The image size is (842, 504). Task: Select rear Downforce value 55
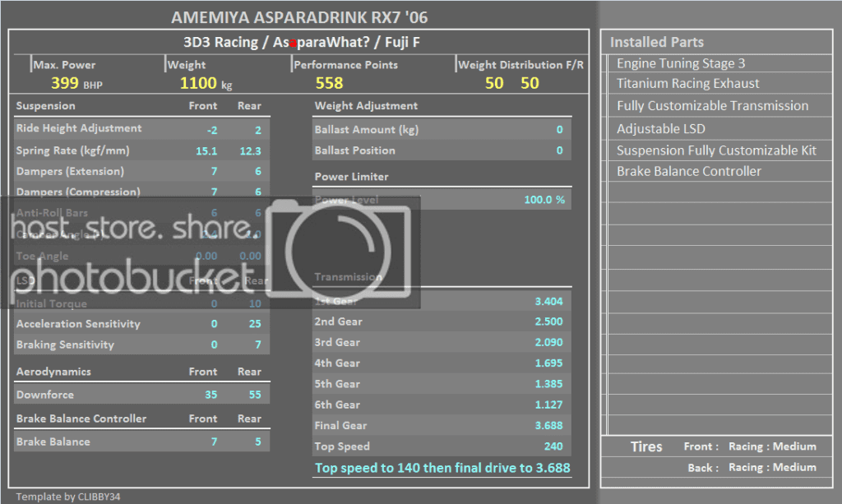(x=255, y=395)
